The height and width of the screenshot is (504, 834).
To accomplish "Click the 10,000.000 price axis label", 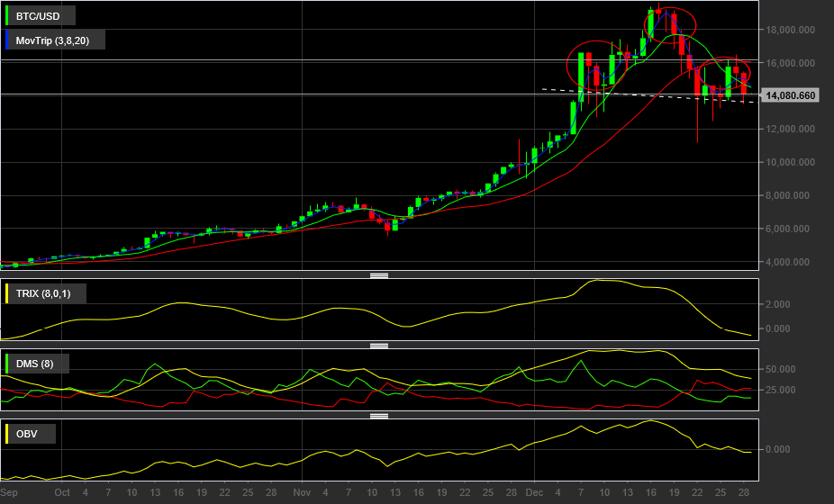I will (x=790, y=162).
